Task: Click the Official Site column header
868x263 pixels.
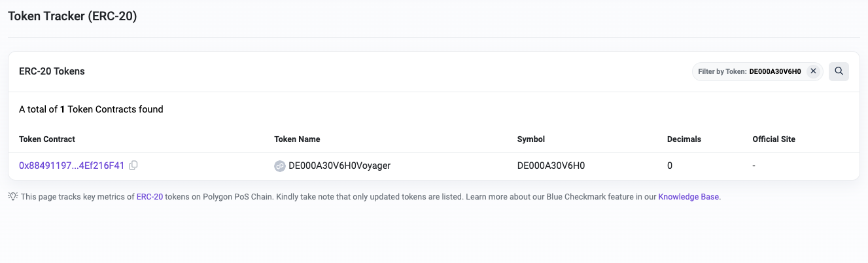Action: point(774,139)
